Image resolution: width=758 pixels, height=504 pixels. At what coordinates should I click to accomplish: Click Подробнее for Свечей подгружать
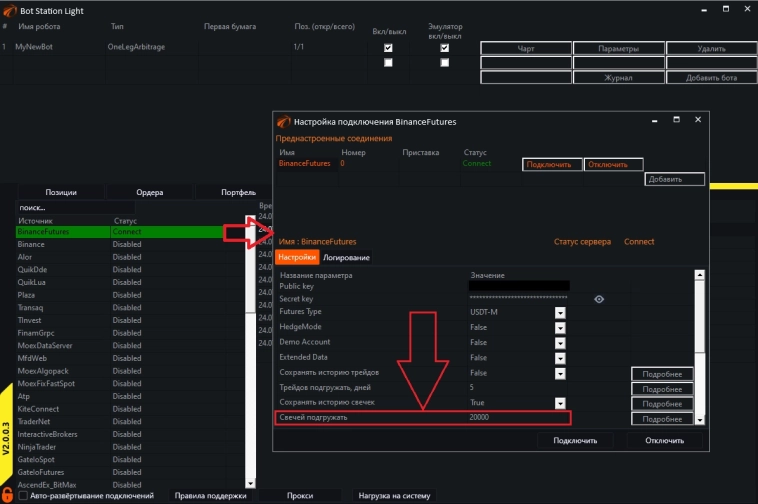click(662, 419)
